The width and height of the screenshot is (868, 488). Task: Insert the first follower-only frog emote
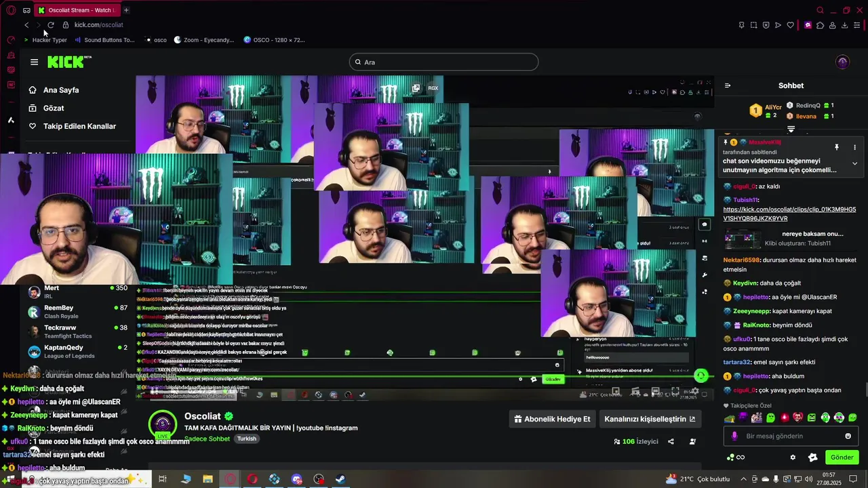click(x=729, y=418)
